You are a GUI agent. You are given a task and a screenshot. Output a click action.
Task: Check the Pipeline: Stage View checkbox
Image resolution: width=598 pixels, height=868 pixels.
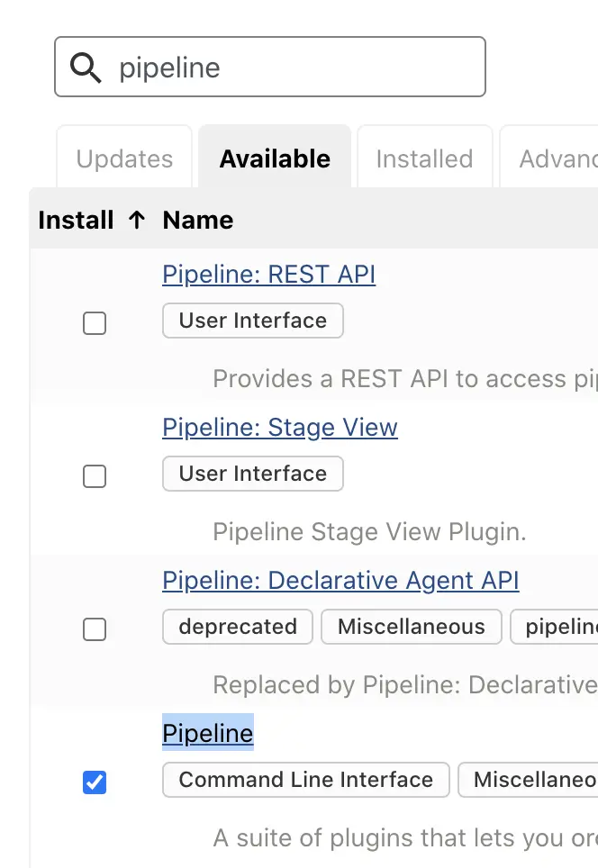95,476
